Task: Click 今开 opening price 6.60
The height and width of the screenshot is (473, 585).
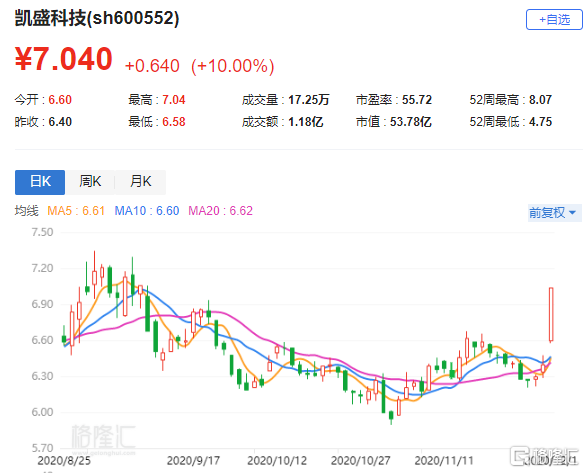Action: click(60, 100)
